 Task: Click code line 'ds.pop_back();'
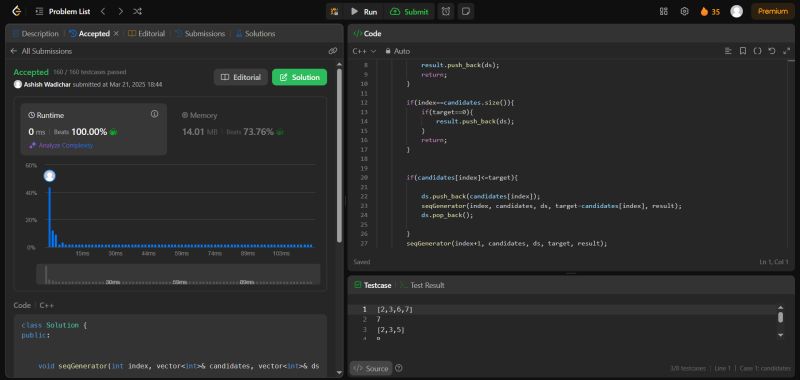coord(447,215)
